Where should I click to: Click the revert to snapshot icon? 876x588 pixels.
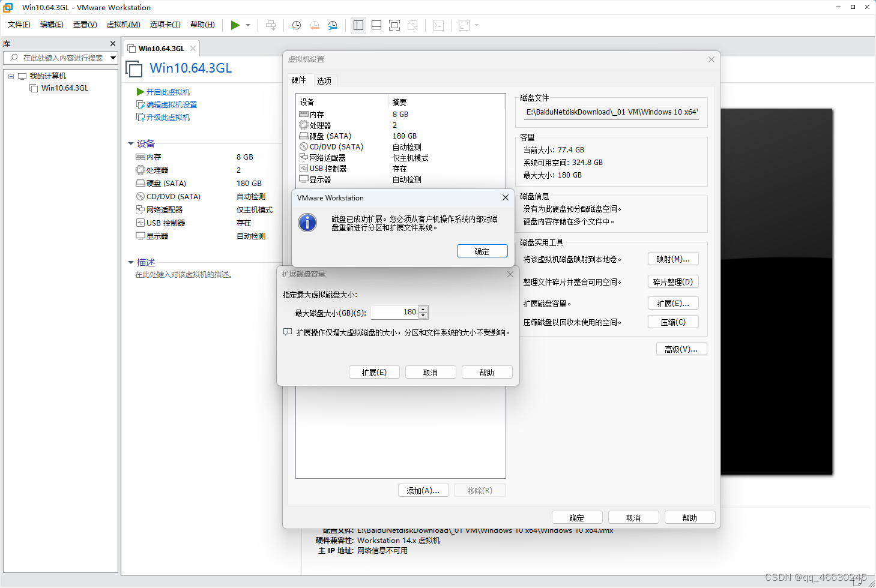(315, 25)
